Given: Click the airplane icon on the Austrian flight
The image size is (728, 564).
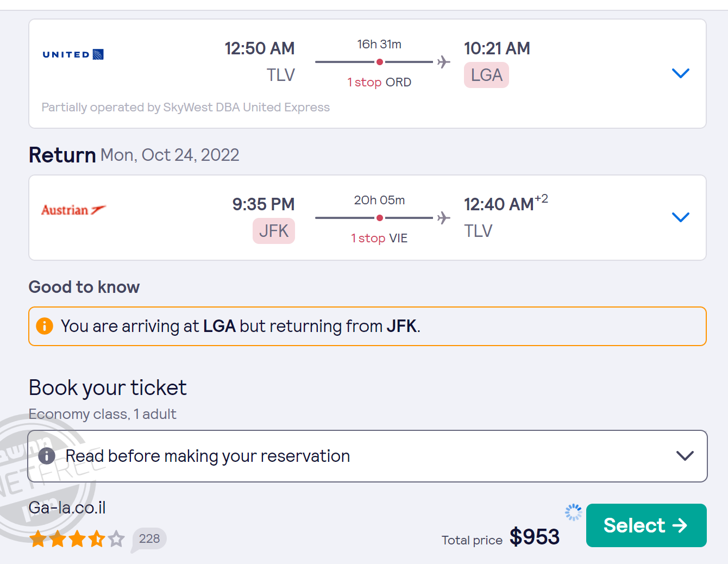Looking at the screenshot, I should pyautogui.click(x=444, y=218).
